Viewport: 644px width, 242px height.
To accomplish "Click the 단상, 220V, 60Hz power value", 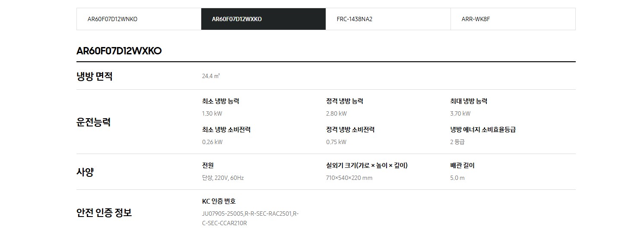I will (223, 178).
